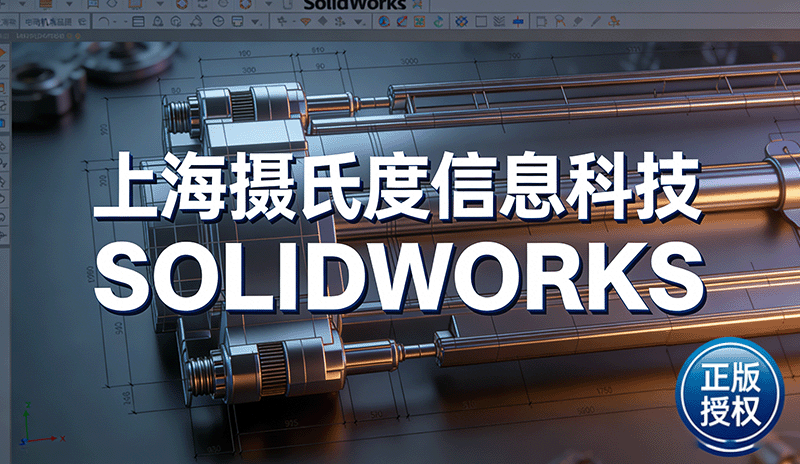Select the blue cross-shaped toolbar icon
This screenshot has height=464, width=800.
tap(518, 21)
